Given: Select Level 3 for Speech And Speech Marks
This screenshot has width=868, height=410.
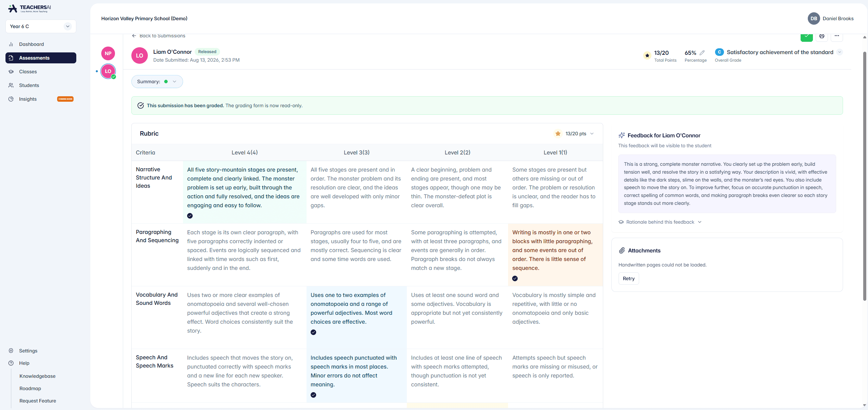Looking at the screenshot, I should [356, 376].
